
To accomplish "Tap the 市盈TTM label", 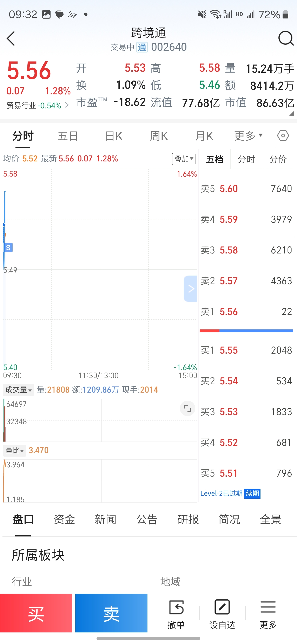I will (x=92, y=102).
